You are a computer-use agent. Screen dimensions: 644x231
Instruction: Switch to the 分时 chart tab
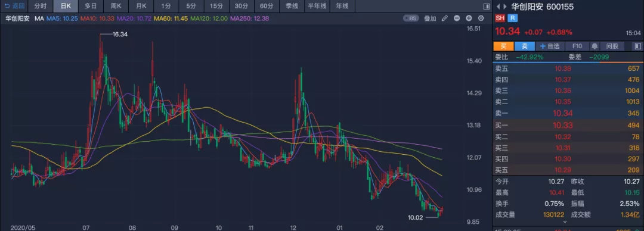pos(41,6)
